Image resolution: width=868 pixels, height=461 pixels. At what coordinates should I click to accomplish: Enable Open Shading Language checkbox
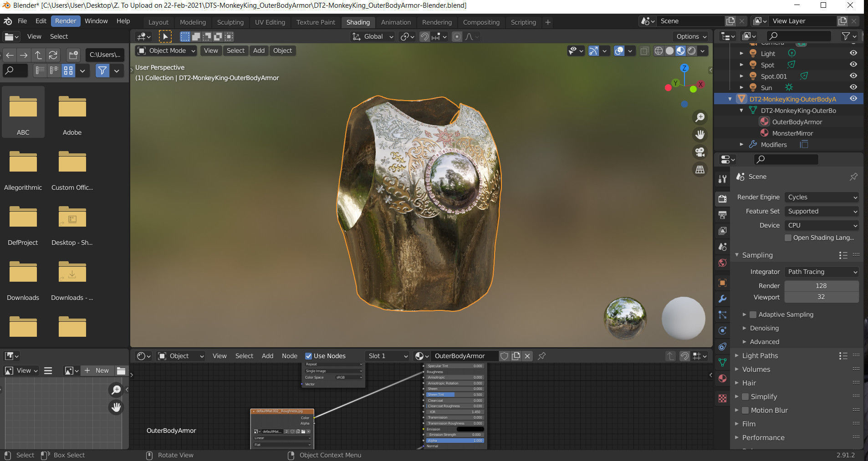pyautogui.click(x=788, y=238)
